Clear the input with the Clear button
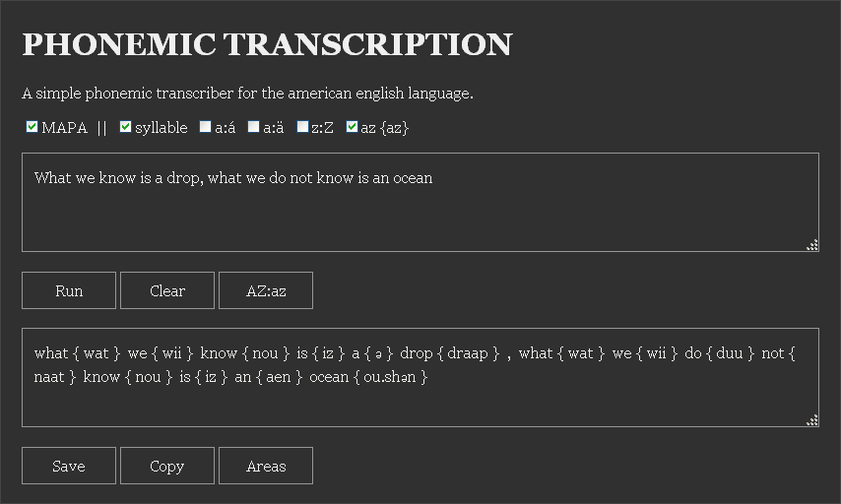Viewport: 841px width, 504px height. pos(166,290)
